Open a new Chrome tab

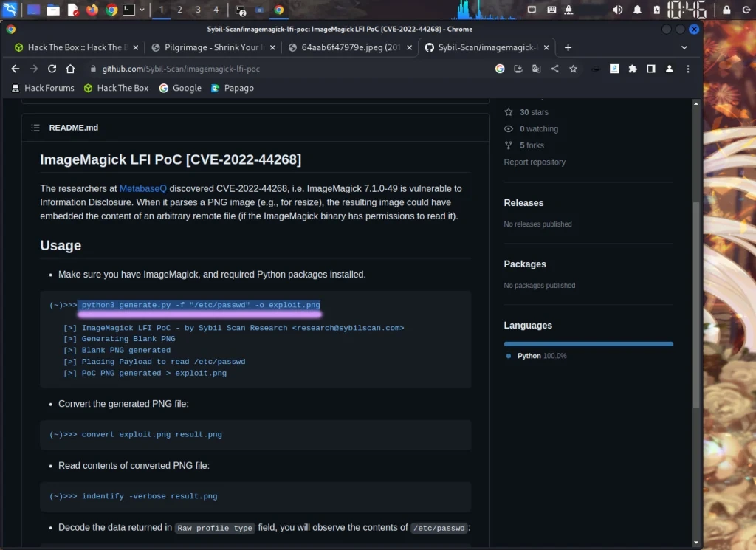568,47
